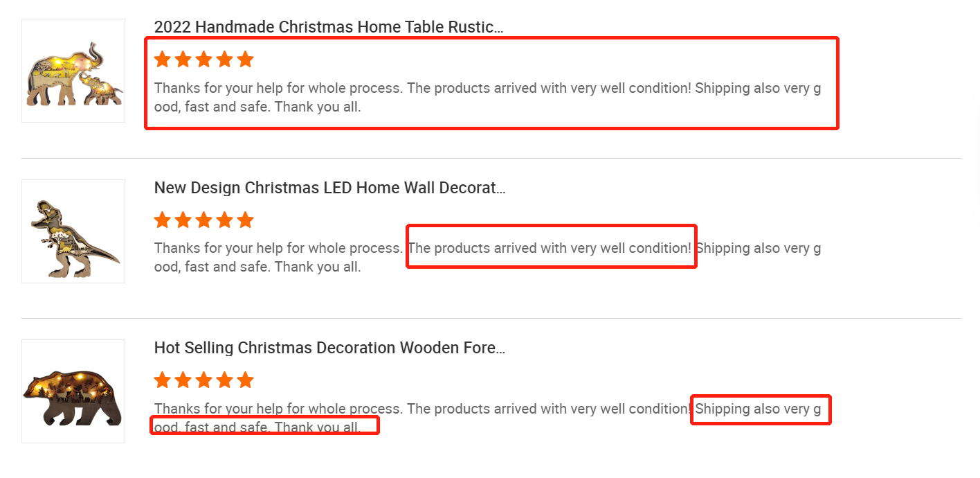Image resolution: width=980 pixels, height=478 pixels.
Task: Open '2022 Handmade Christmas Home Table Rustic' listing
Action: (328, 27)
